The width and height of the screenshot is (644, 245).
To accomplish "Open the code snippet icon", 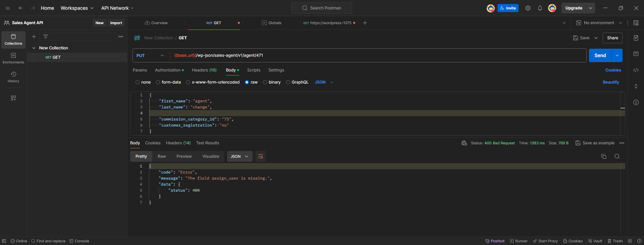I will coord(636,70).
